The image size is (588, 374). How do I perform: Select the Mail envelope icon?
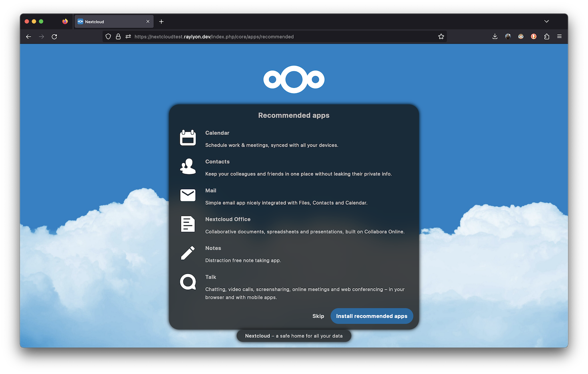[x=188, y=195]
